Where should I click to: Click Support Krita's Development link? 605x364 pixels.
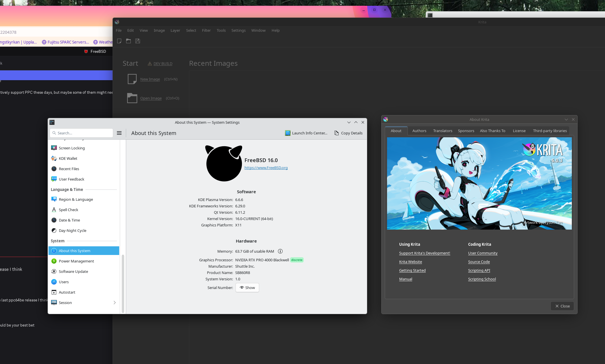pyautogui.click(x=425, y=253)
